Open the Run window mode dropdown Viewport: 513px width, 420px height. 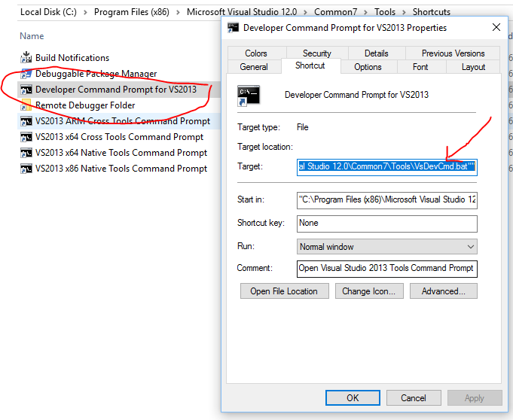[x=387, y=246]
